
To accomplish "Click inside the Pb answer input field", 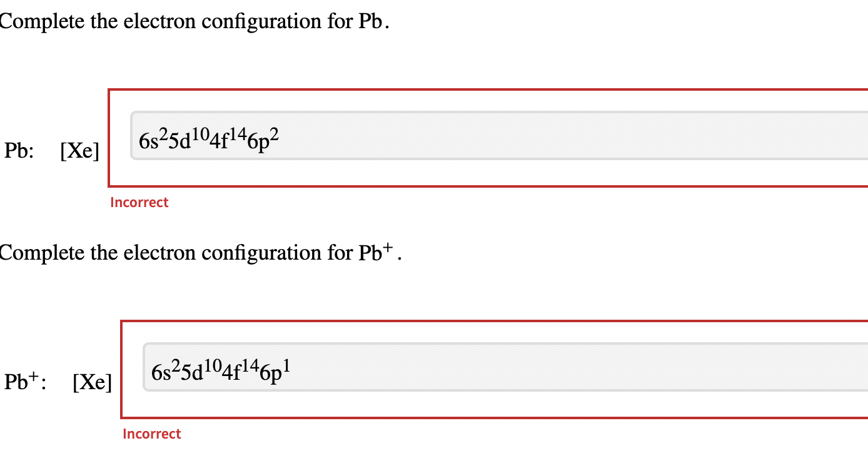I will pos(438,135).
